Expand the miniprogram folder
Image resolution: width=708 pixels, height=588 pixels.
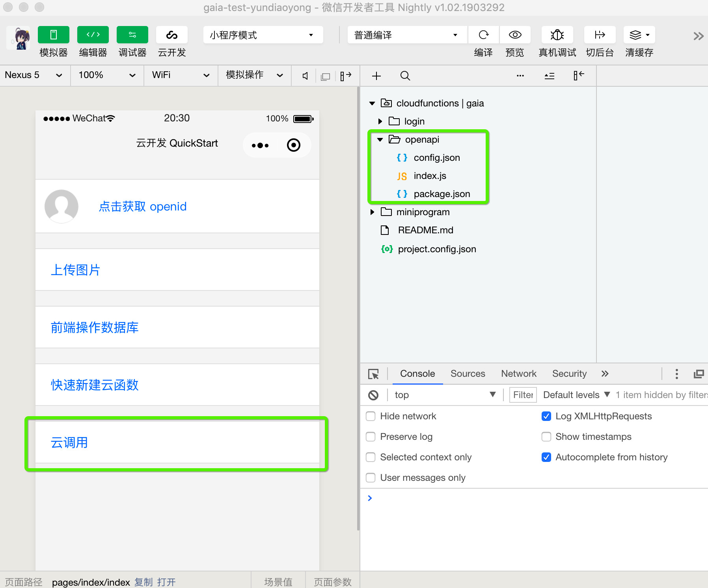click(x=372, y=212)
